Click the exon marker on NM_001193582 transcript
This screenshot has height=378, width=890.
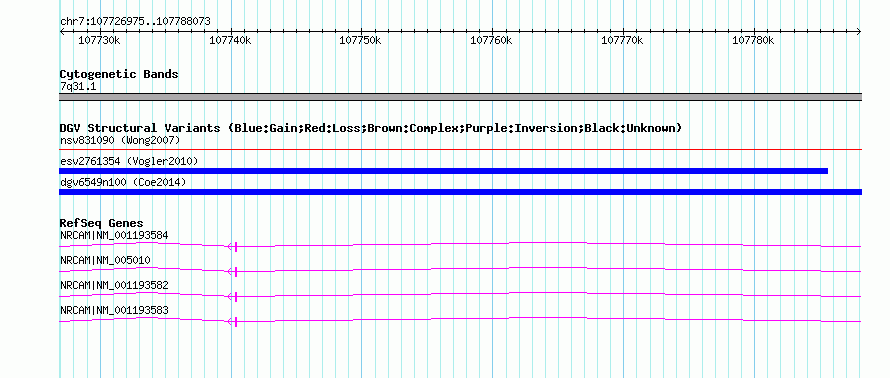(235, 296)
